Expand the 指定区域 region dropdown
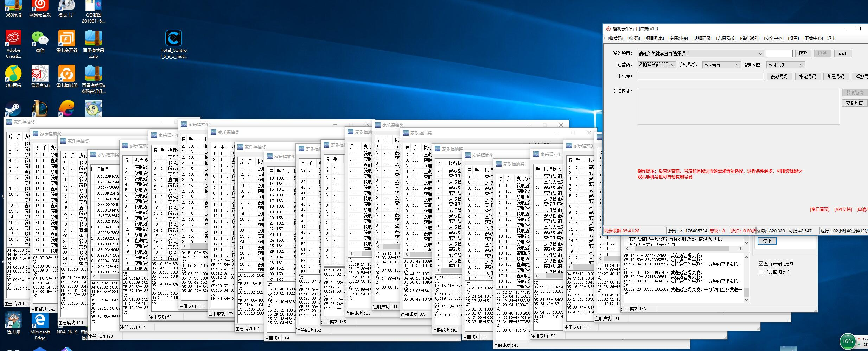 click(785, 65)
